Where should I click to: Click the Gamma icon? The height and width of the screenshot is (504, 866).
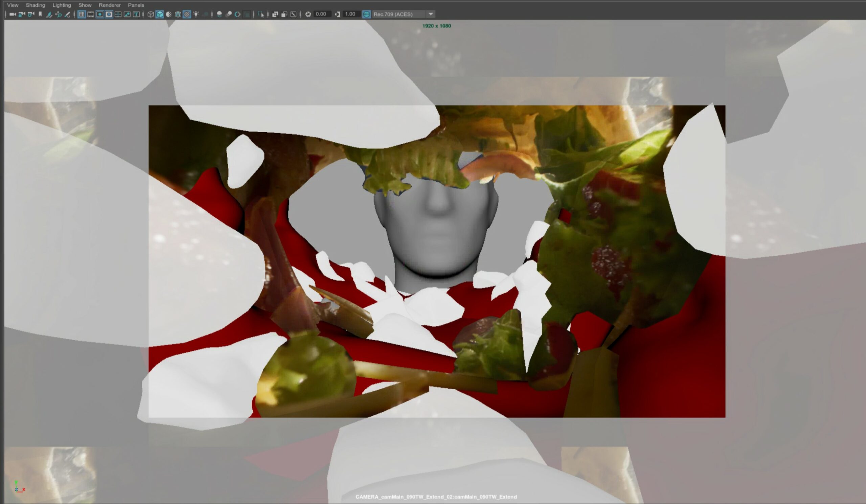click(x=338, y=14)
